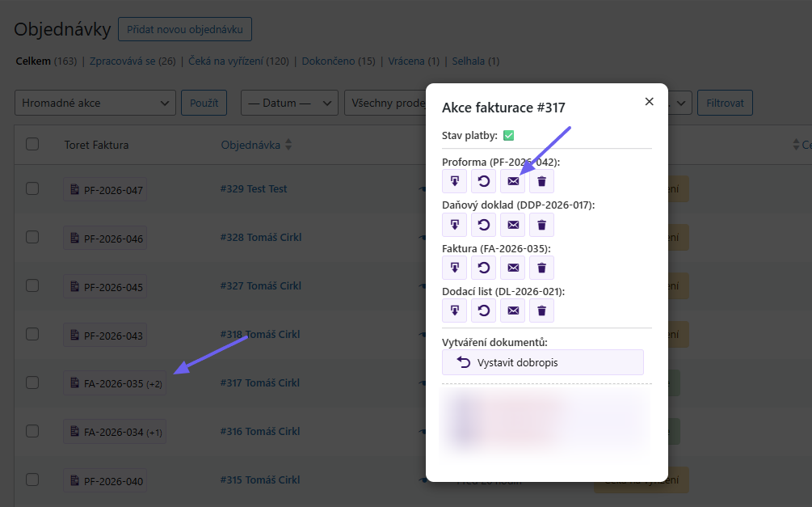The image size is (812, 507).
Task: Open the Hromadné akce dropdown
Action: (x=95, y=103)
